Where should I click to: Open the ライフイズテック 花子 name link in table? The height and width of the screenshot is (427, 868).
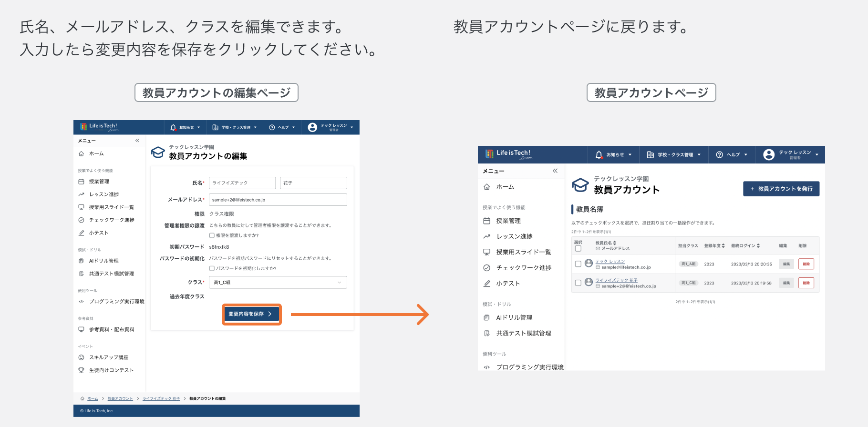coord(616,280)
